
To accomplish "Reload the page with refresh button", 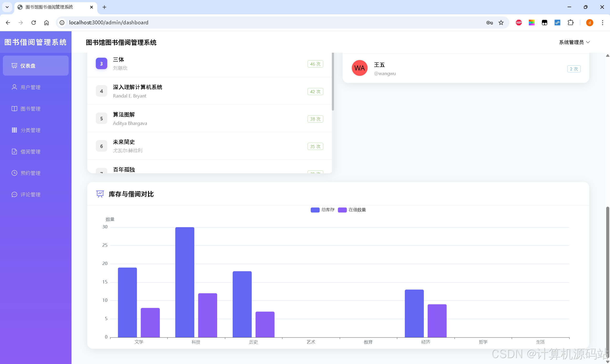I will click(34, 23).
